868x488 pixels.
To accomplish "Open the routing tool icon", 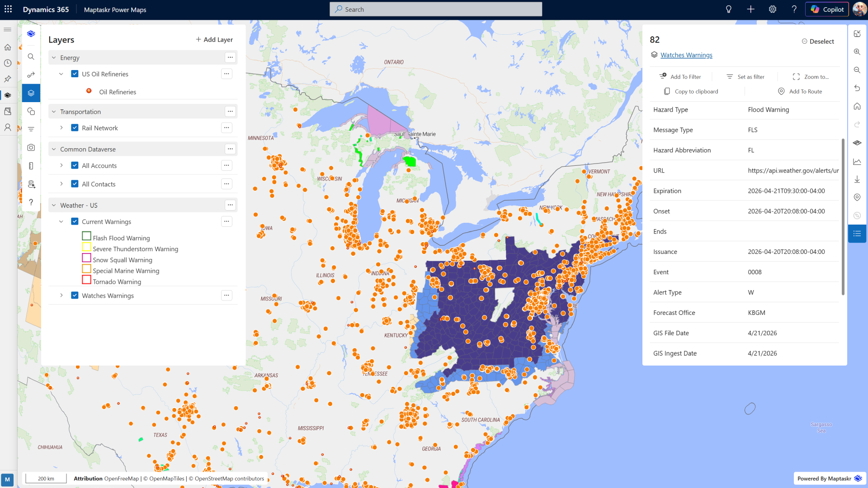I will click(x=31, y=75).
